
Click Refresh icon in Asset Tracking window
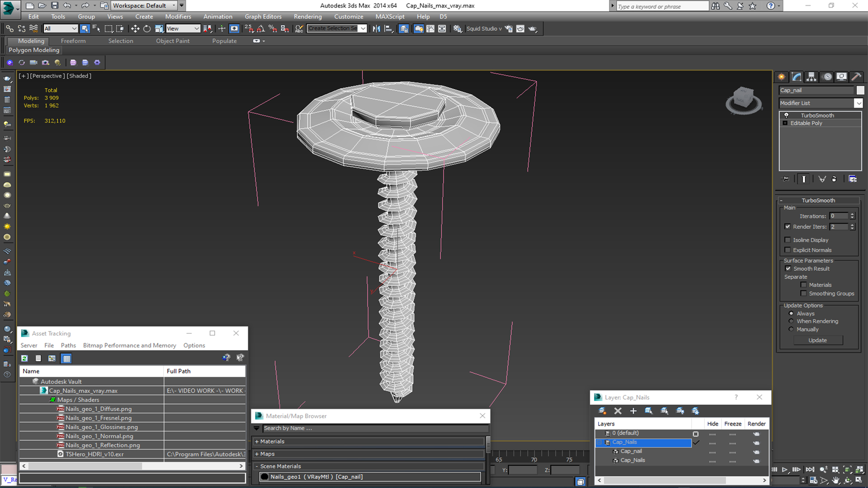(24, 358)
